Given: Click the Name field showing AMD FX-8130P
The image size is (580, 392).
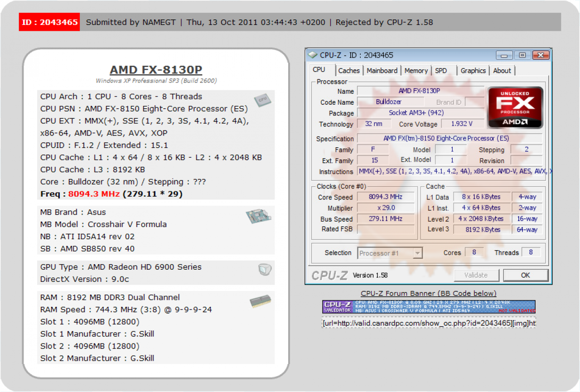Looking at the screenshot, I should click(420, 91).
